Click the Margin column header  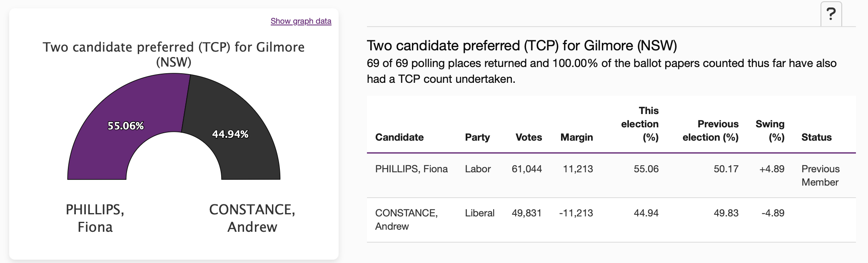point(576,137)
